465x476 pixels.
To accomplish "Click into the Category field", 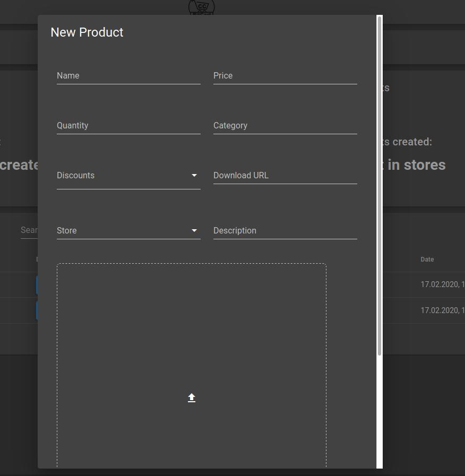I will 285,126.
